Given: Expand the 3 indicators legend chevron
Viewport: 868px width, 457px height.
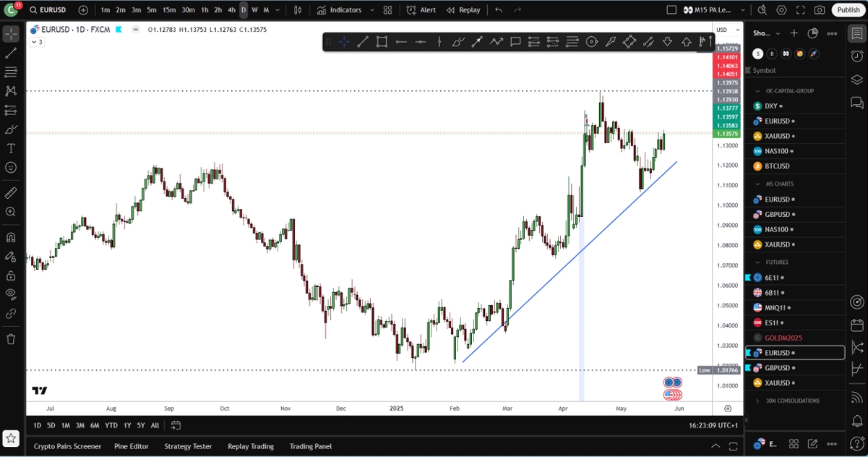Looking at the screenshot, I should (x=36, y=42).
